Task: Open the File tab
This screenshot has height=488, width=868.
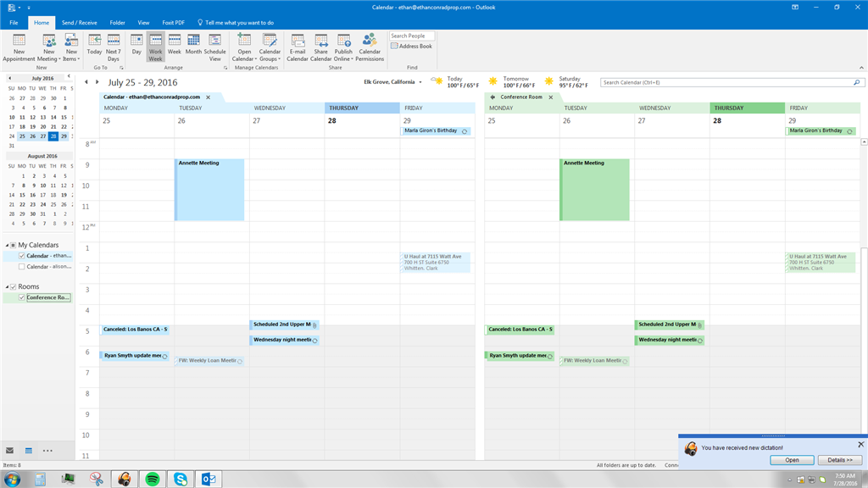Action: coord(14,23)
